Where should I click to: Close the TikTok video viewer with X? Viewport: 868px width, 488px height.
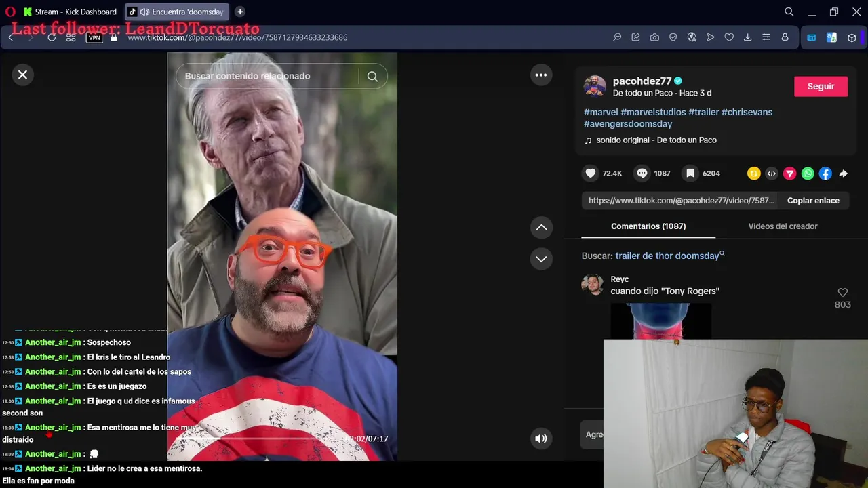tap(22, 75)
